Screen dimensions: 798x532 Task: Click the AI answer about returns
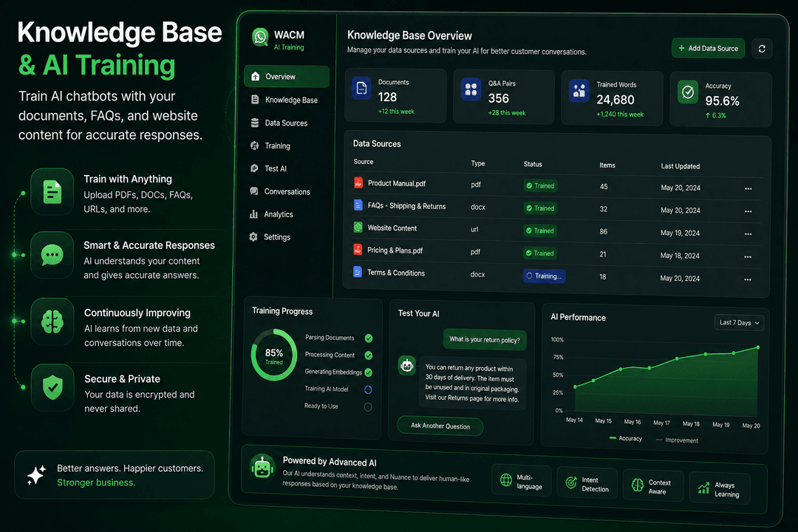[x=472, y=383]
